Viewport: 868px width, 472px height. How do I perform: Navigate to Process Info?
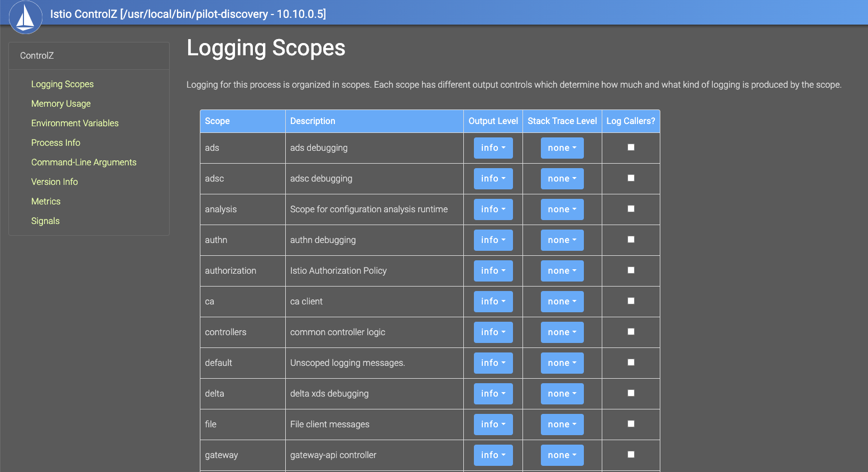coord(56,142)
